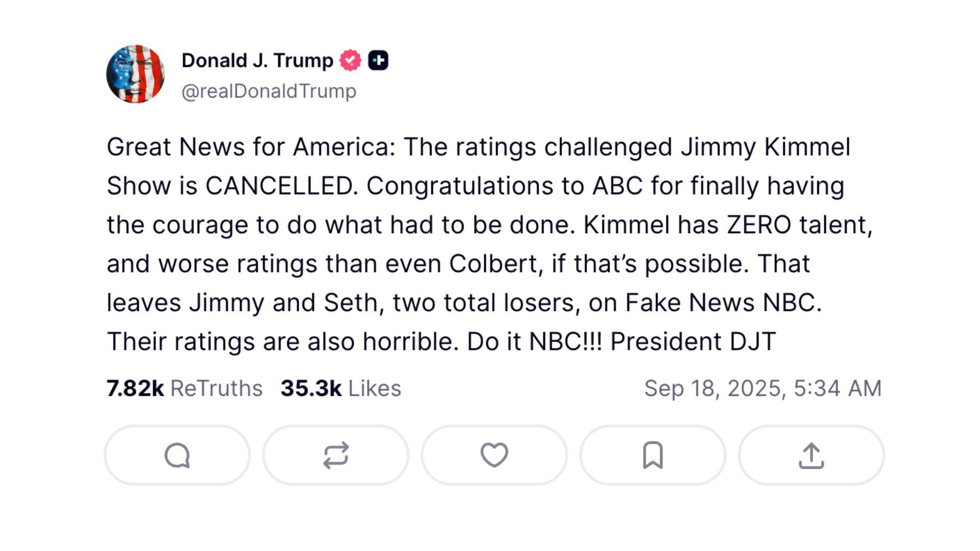980x551 pixels.
Task: Open the Sep 18, 2025 timestamp
Action: pyautogui.click(x=763, y=388)
